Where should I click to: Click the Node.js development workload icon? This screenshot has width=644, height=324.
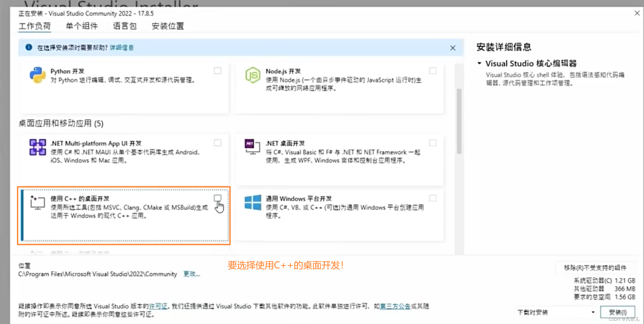pos(253,75)
